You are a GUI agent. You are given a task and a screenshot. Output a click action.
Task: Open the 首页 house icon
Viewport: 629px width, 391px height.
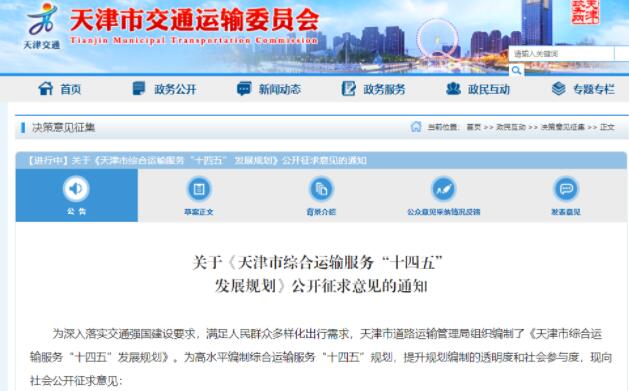pyautogui.click(x=45, y=89)
